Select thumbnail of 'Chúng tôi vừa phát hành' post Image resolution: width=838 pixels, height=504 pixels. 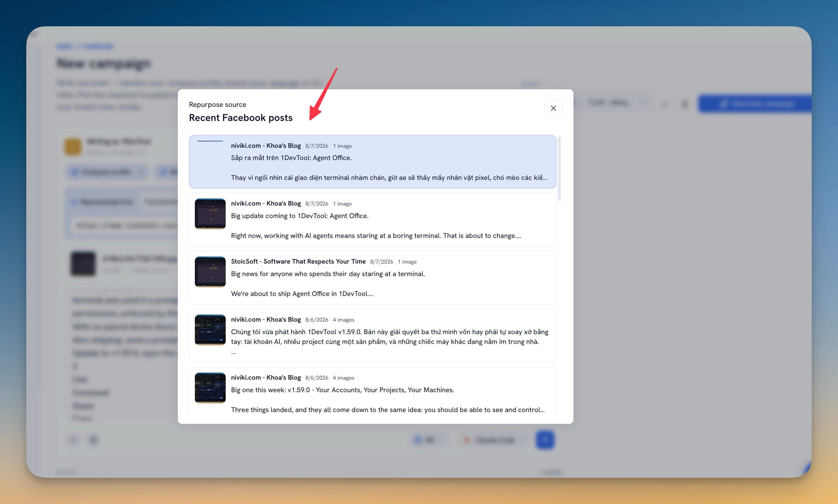click(210, 330)
